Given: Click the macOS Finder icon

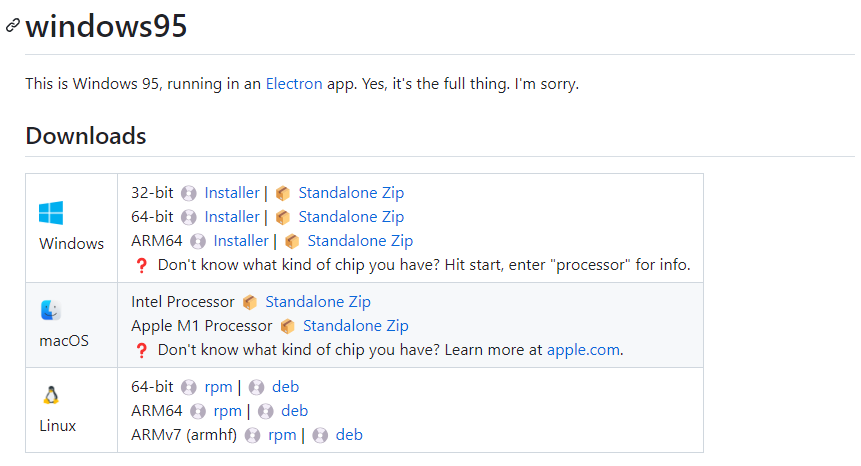Looking at the screenshot, I should pos(51,310).
